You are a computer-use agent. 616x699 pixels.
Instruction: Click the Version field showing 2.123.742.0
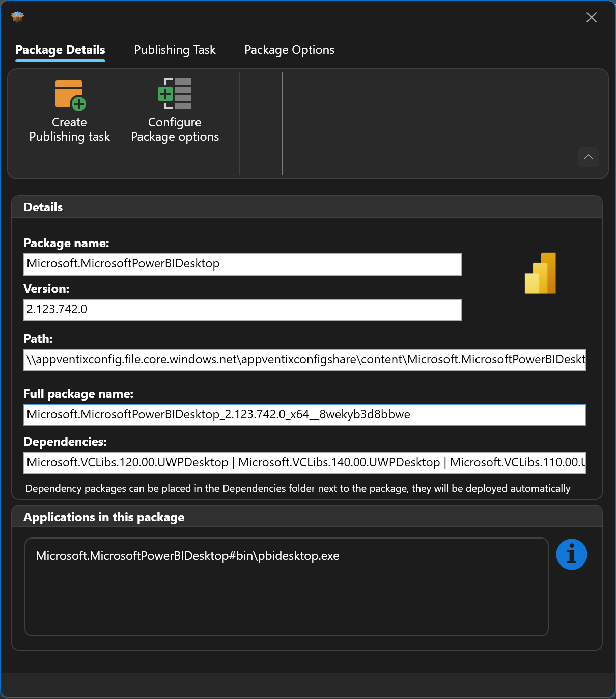coord(243,310)
